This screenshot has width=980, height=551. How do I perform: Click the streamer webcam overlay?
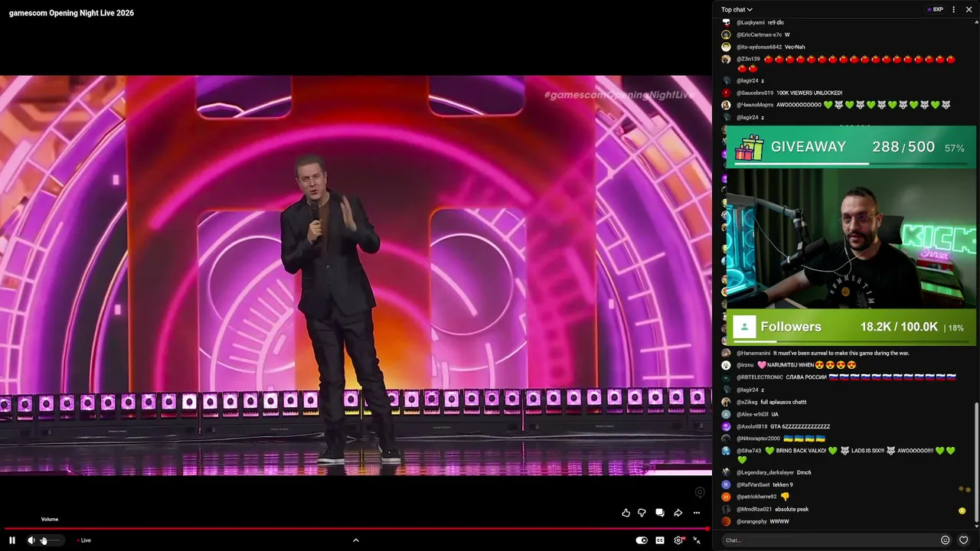(x=851, y=238)
